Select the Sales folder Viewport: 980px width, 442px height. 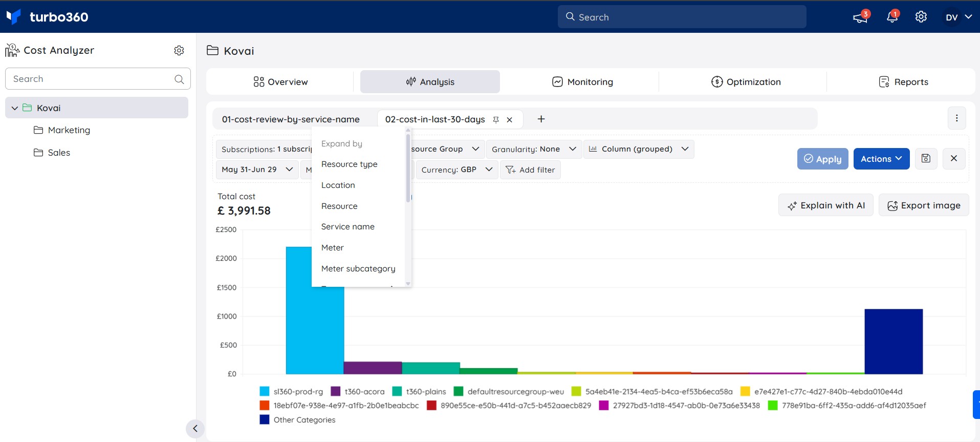[x=52, y=153]
